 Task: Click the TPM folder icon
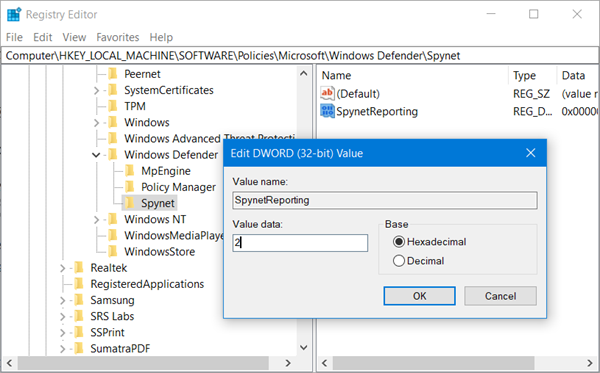coord(113,106)
